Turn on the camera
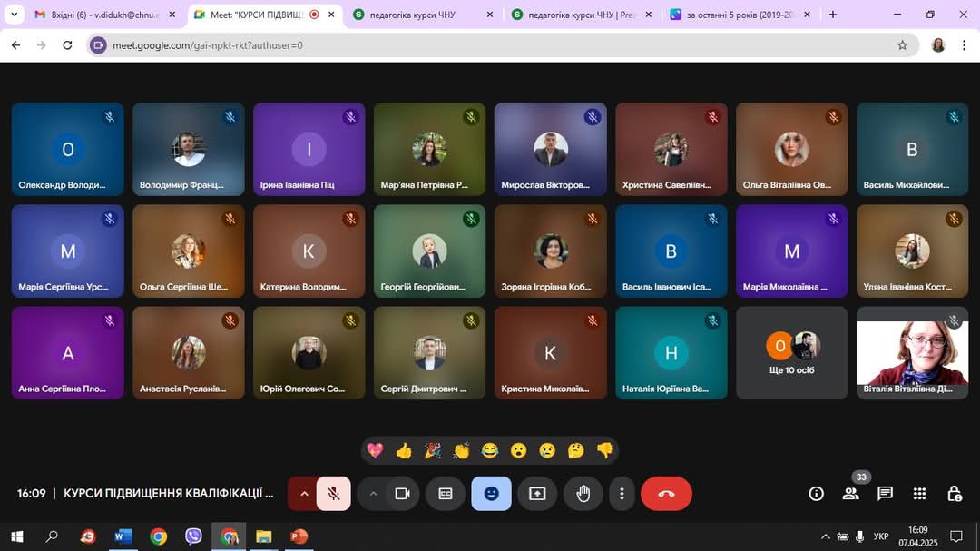This screenshot has height=551, width=980. tap(402, 494)
